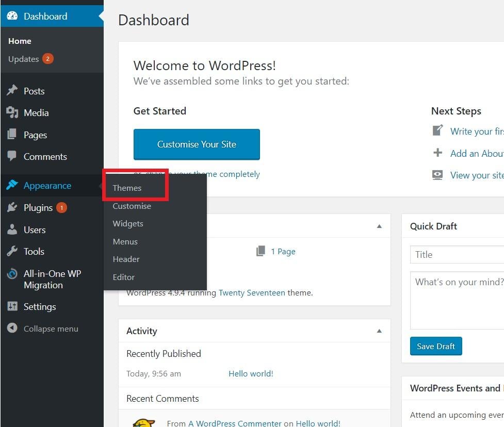Collapse the Activity panel arrow
Image resolution: width=504 pixels, height=427 pixels.
tap(379, 331)
